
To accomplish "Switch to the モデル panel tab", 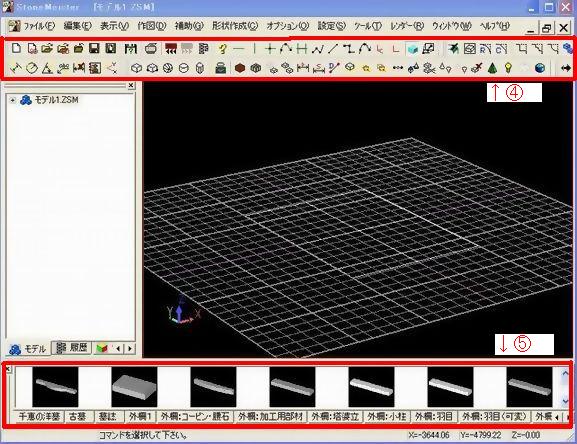I will tap(28, 349).
